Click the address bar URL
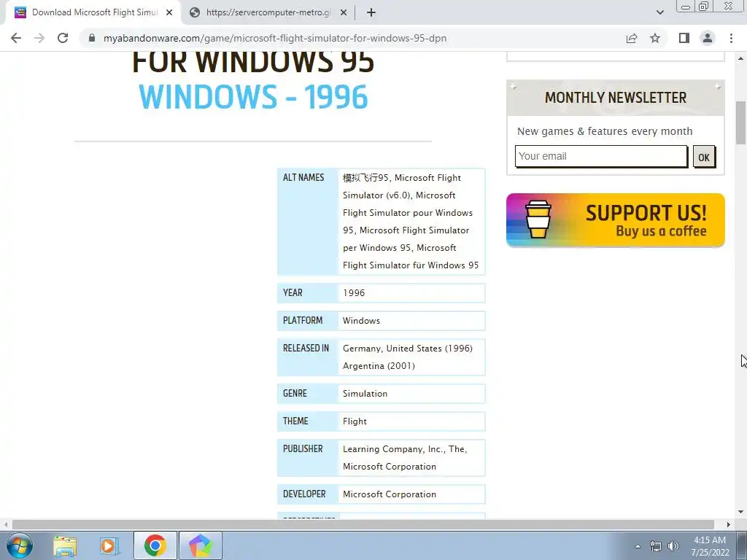Image resolution: width=747 pixels, height=560 pixels. (275, 38)
